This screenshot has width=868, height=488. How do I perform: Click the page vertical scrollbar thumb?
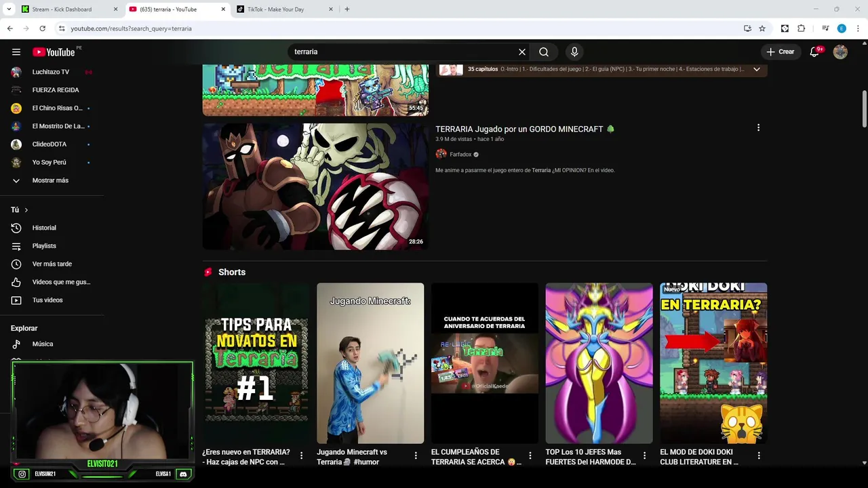[865, 108]
